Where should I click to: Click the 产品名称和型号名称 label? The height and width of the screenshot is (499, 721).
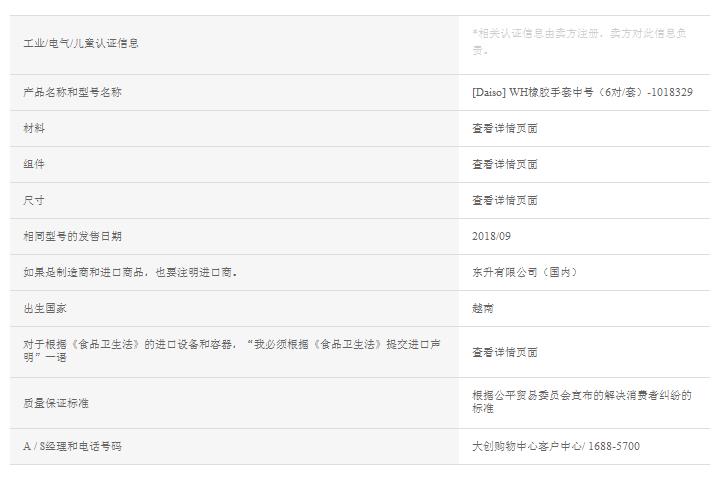(72, 92)
